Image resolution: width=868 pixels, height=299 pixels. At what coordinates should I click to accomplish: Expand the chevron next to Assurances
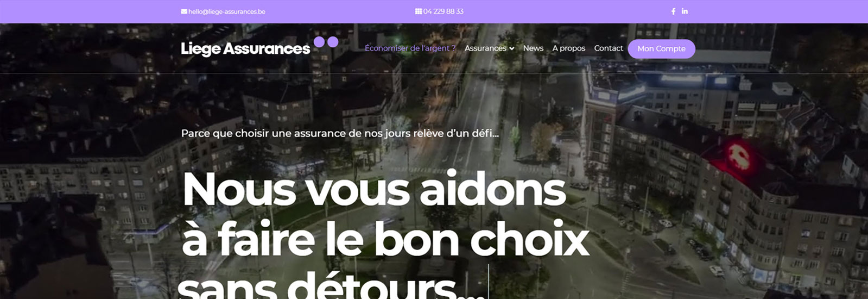(x=512, y=49)
